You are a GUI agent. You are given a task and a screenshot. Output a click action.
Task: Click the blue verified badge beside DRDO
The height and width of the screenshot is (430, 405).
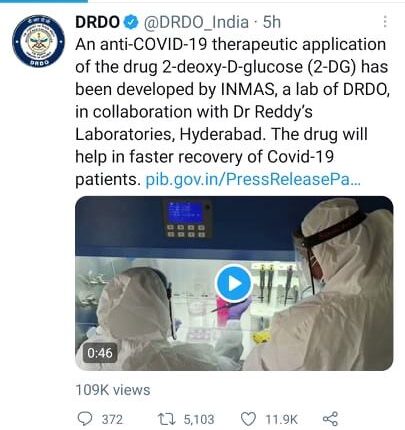click(131, 22)
